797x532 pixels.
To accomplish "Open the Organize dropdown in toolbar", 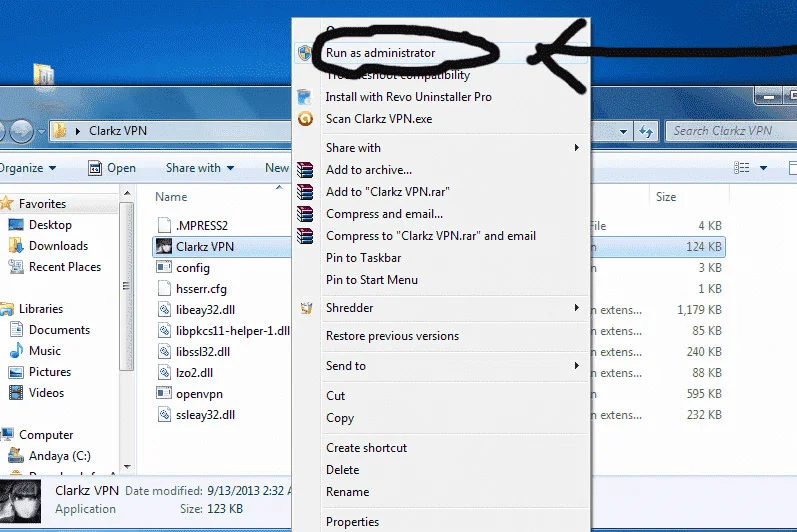I will 27,168.
